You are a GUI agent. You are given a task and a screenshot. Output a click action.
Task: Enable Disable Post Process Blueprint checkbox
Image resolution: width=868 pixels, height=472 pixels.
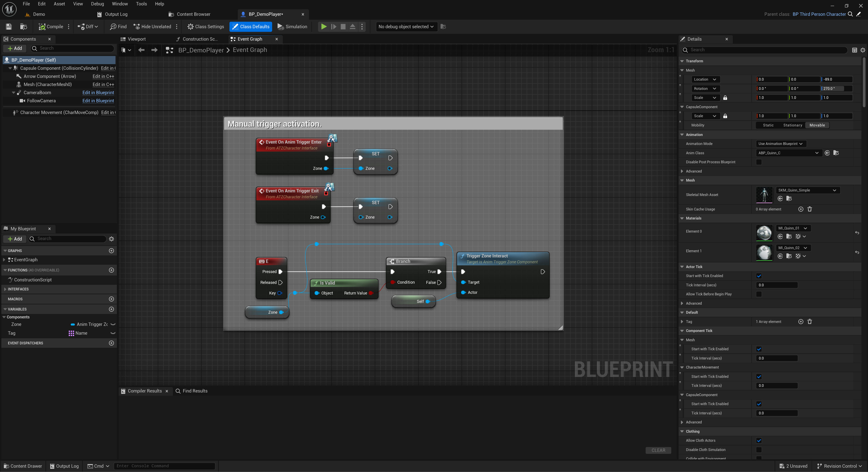click(x=759, y=162)
